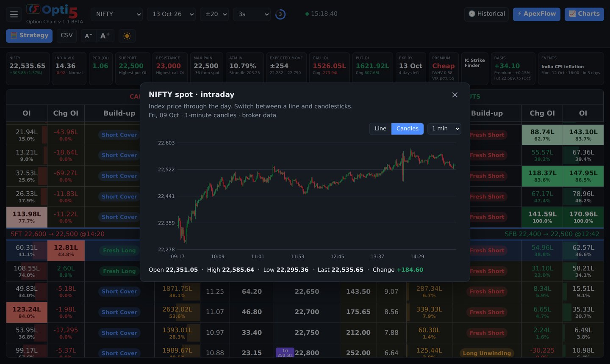
Task: Click the 22,700 strike cell
Action: 307,312
